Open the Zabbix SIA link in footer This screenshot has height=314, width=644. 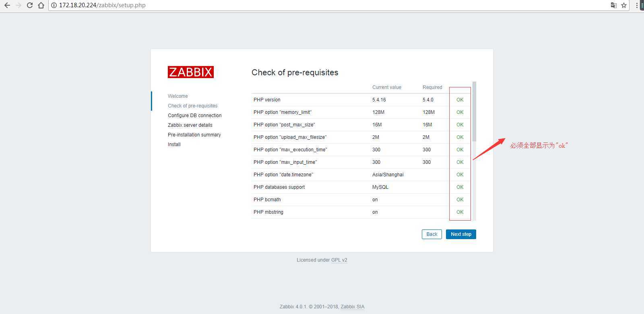(353, 307)
